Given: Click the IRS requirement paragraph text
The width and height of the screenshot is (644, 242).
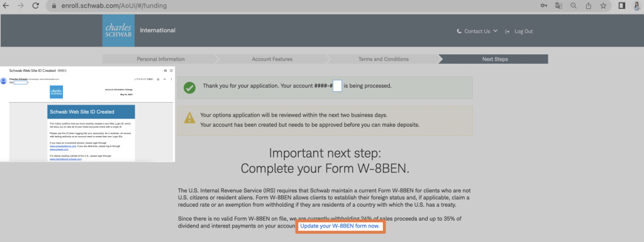Looking at the screenshot, I should (x=324, y=197).
